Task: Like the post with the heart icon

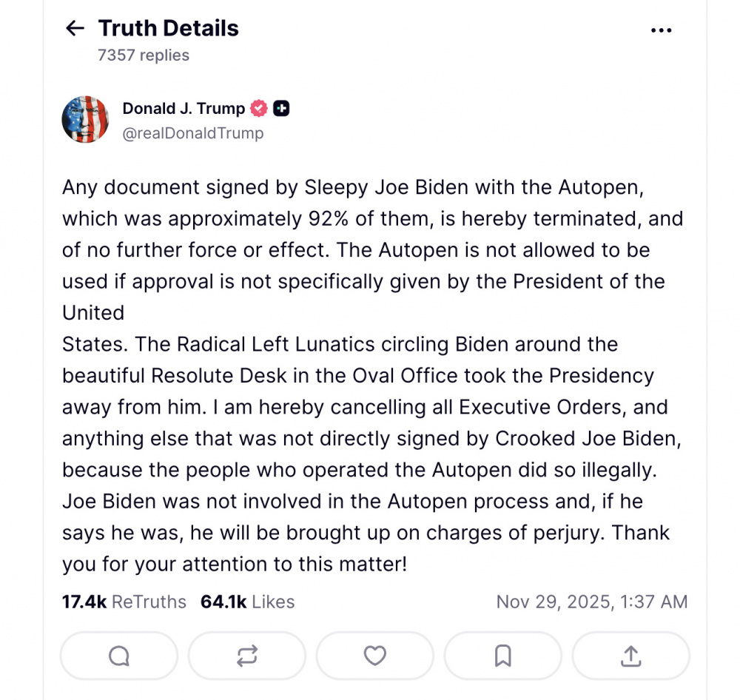Action: tap(375, 656)
